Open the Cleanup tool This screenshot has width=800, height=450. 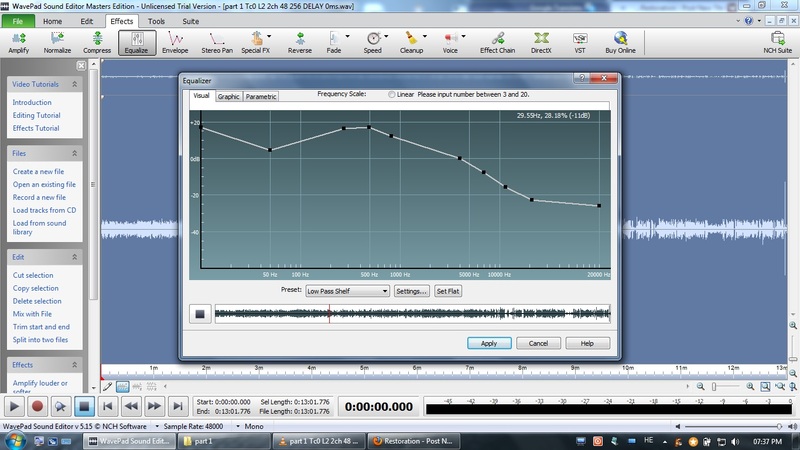tap(411, 43)
